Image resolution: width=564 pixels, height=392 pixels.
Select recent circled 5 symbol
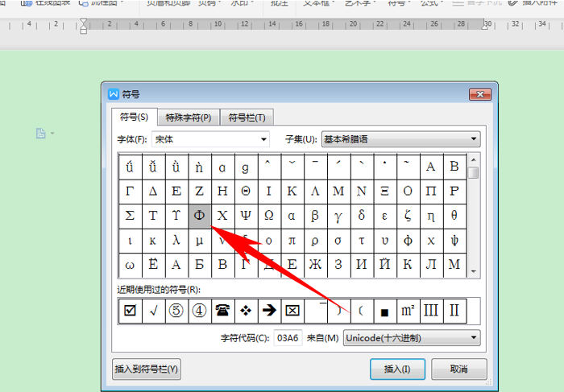click(x=176, y=311)
